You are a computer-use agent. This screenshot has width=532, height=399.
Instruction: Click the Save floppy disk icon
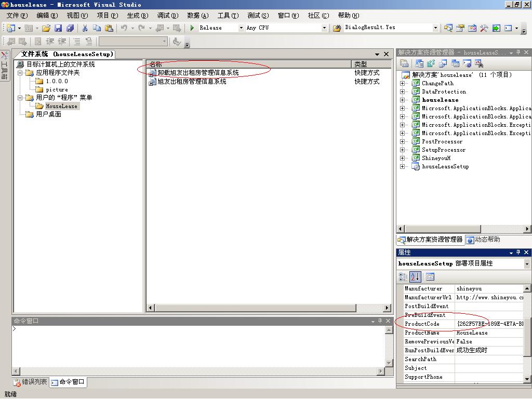pyautogui.click(x=58, y=28)
